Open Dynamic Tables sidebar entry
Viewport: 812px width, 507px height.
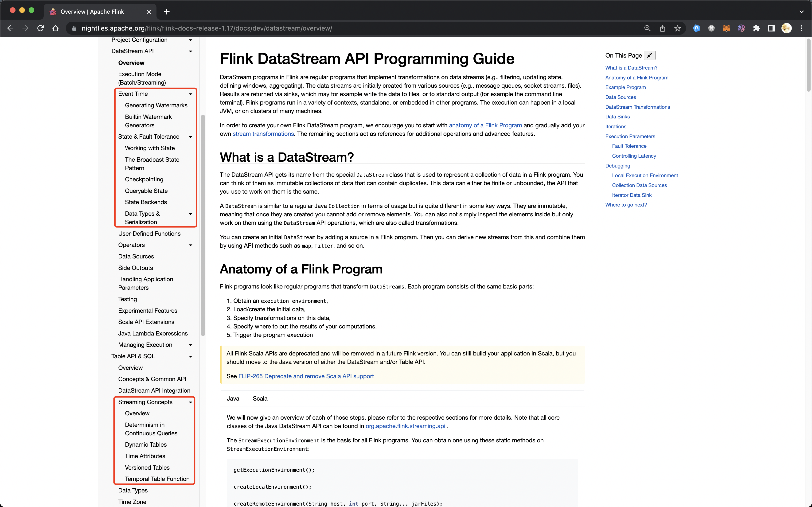click(x=145, y=445)
